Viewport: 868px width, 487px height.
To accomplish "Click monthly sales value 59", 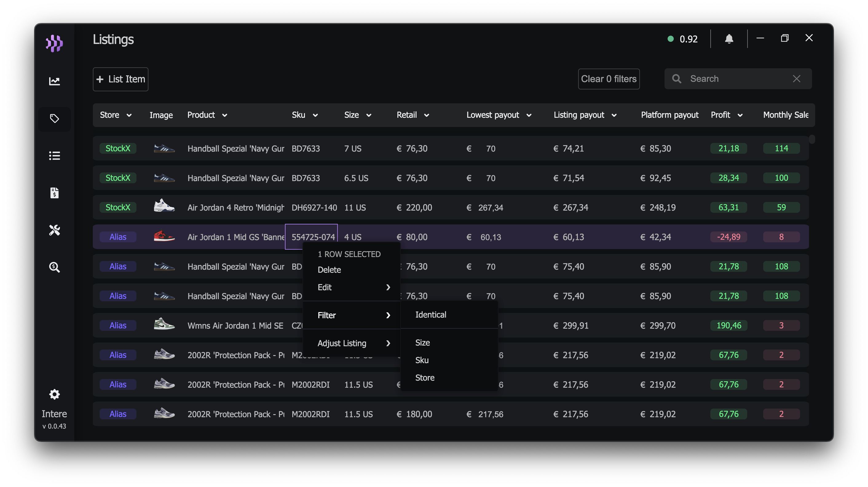I will (x=781, y=207).
